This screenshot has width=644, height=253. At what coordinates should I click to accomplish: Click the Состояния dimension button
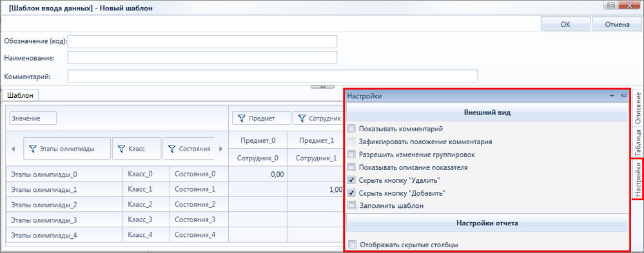click(188, 149)
